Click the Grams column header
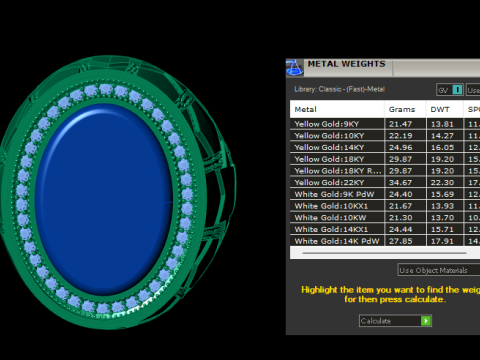This screenshot has height=360, width=480. (405, 109)
